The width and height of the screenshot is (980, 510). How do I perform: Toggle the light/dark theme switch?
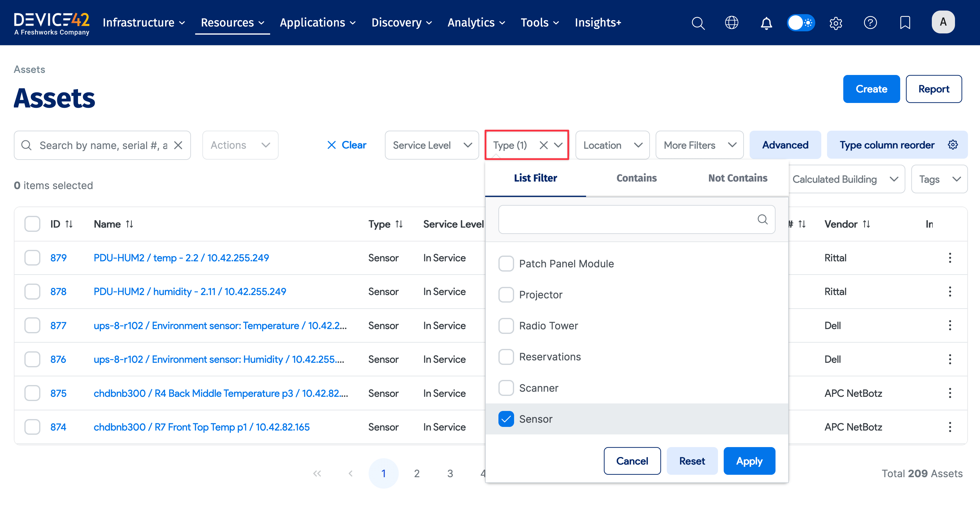[x=801, y=23]
